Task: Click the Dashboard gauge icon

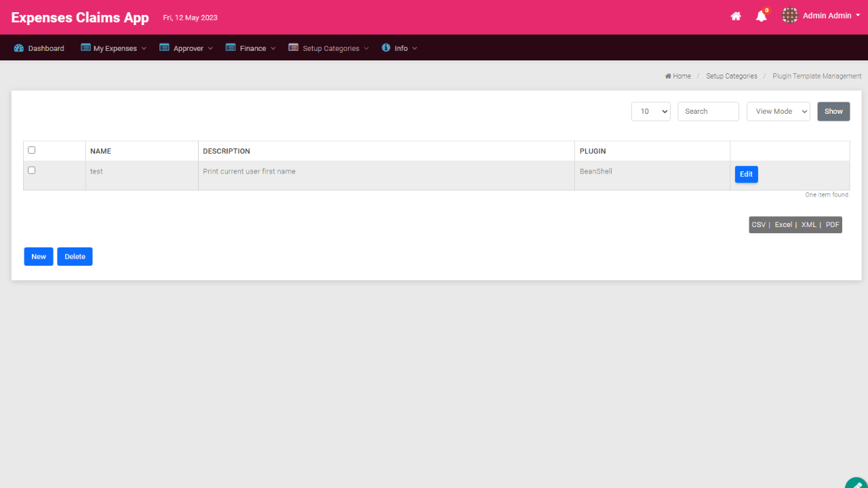Action: [18, 48]
